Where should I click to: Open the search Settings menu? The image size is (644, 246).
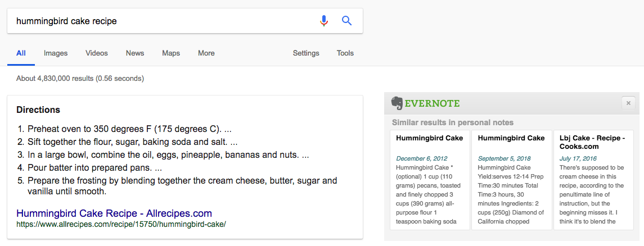click(306, 53)
